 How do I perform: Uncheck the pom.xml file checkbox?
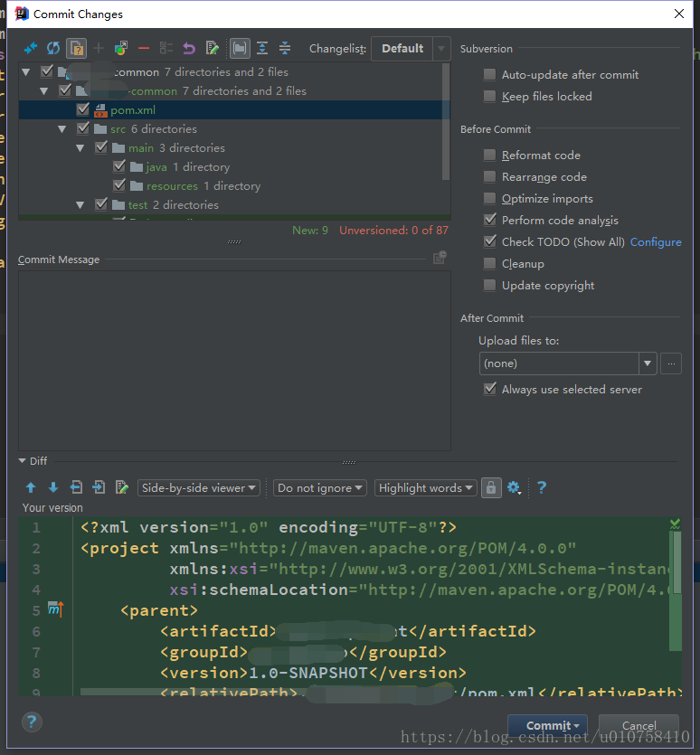[x=83, y=109]
